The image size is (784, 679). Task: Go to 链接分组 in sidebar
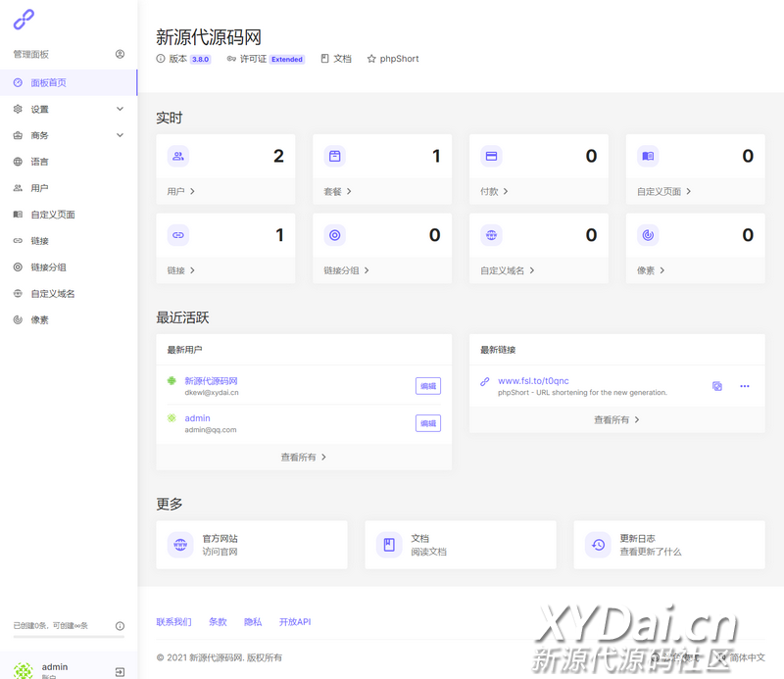(x=48, y=267)
